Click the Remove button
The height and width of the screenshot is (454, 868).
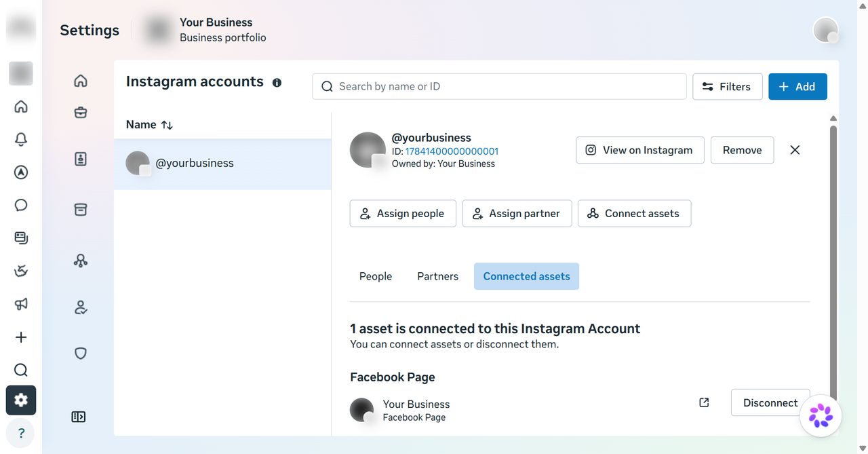(x=742, y=150)
